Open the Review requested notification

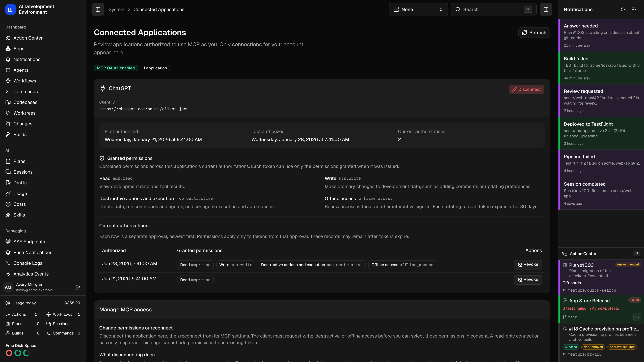click(601, 101)
